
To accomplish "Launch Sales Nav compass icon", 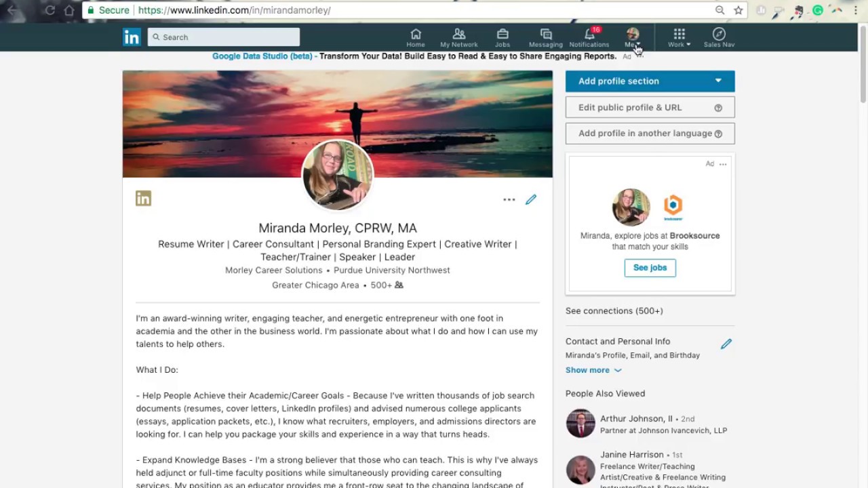I will (x=719, y=37).
